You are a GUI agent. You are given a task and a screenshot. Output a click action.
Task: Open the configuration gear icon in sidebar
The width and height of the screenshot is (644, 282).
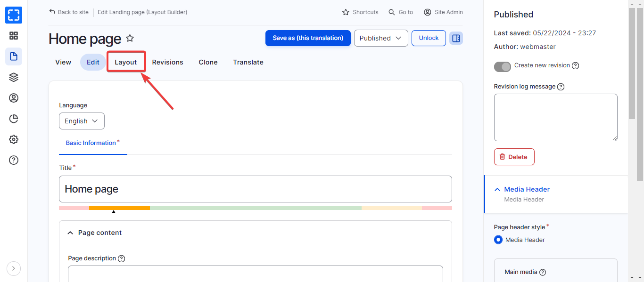point(14,139)
